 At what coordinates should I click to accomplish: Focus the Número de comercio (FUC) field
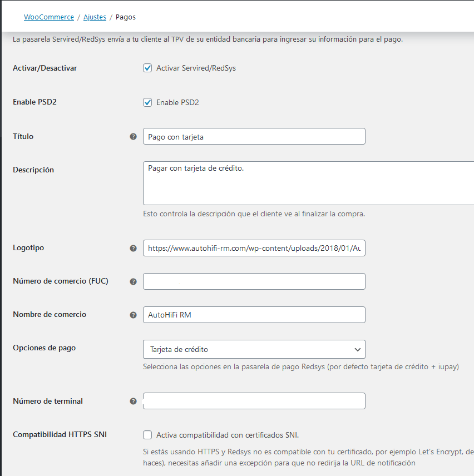pyautogui.click(x=254, y=281)
